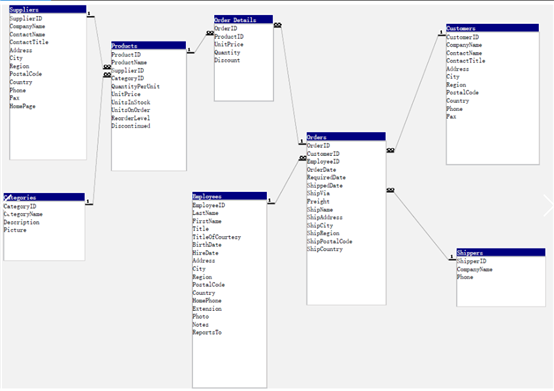The image size is (554, 391).
Task: Select the Shippers table title bar
Action: pos(501,253)
